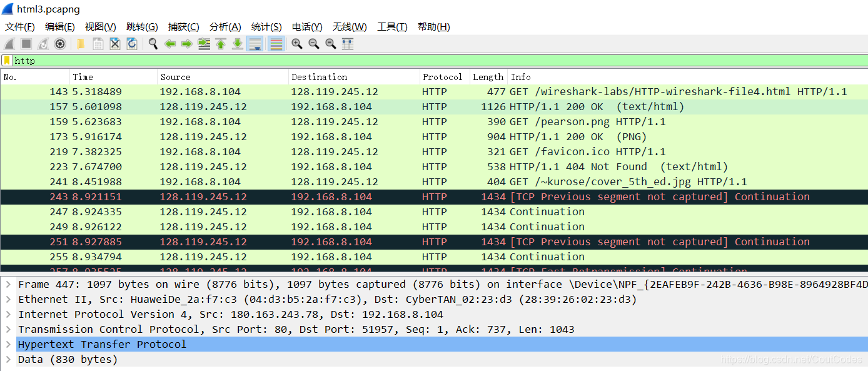Open the 文件(F) menu
Image resolution: width=868 pixels, height=371 pixels.
point(20,27)
